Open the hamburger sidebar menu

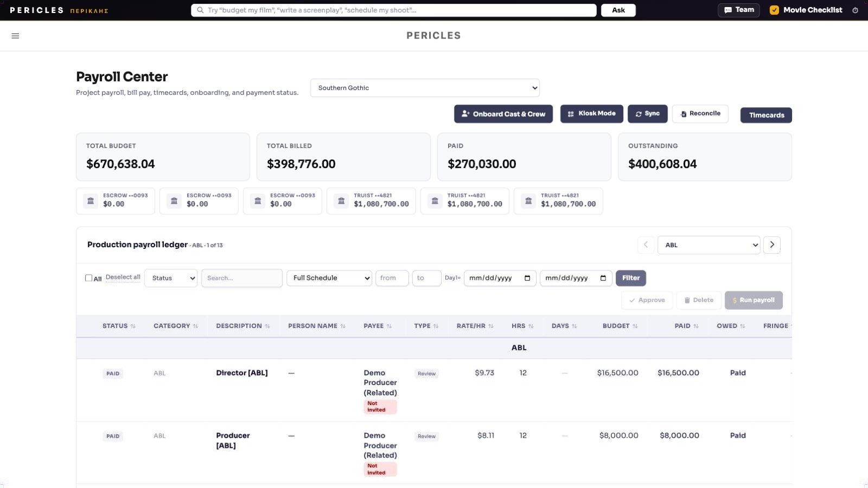(x=15, y=36)
